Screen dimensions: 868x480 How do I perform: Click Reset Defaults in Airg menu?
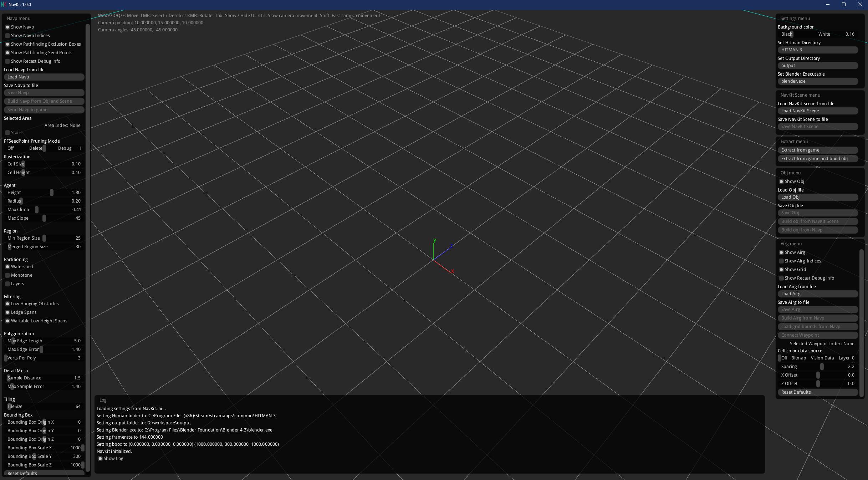(x=818, y=392)
